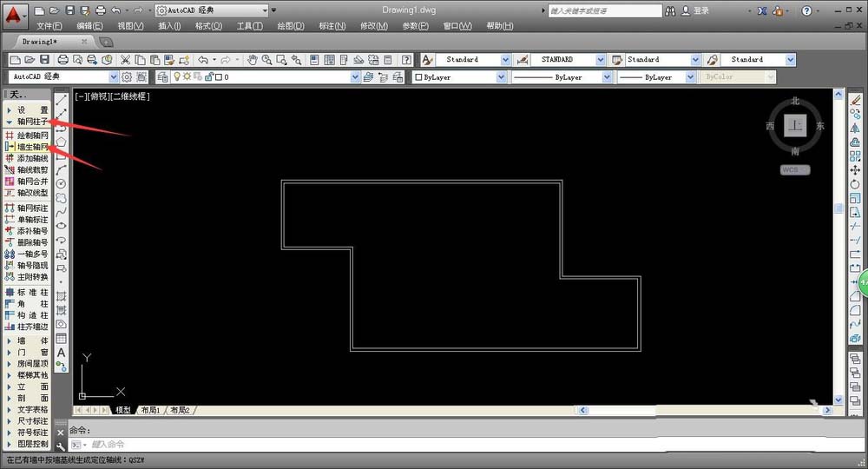This screenshot has height=469, width=868.
Task: Click the Undo arrow in the standard toolbar
Action: pos(203,60)
